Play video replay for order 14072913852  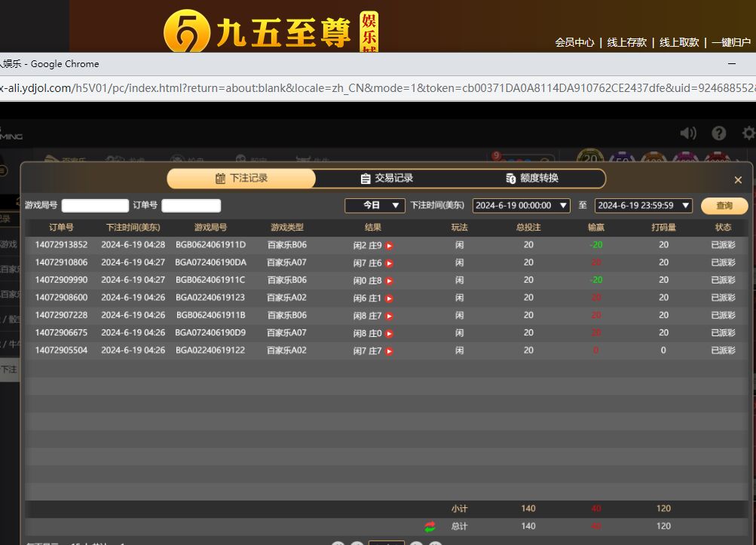pyautogui.click(x=390, y=246)
